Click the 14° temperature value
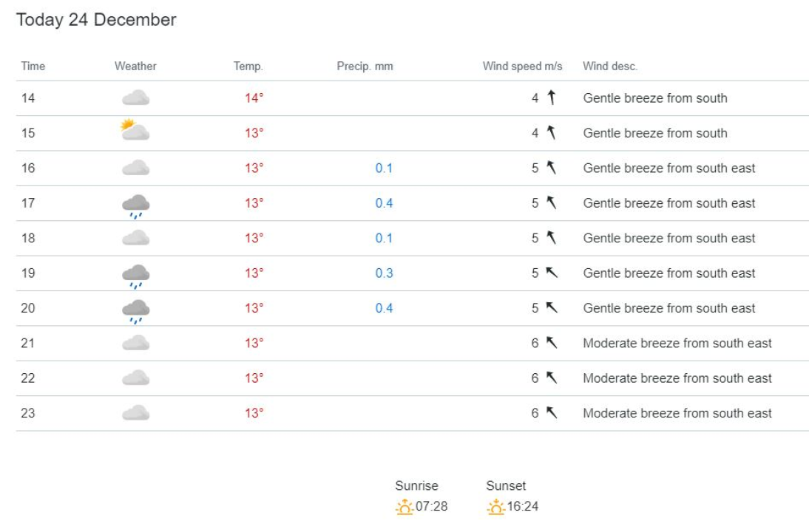809x532 pixels. coord(254,98)
